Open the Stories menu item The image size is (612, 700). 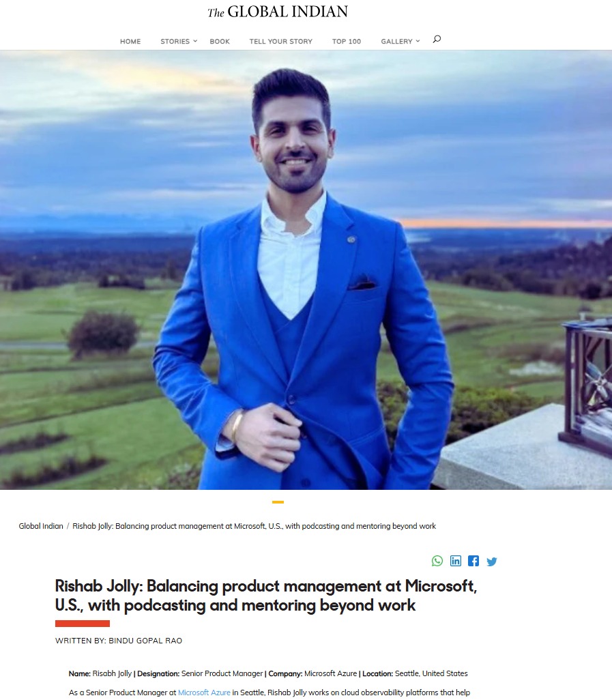point(175,41)
